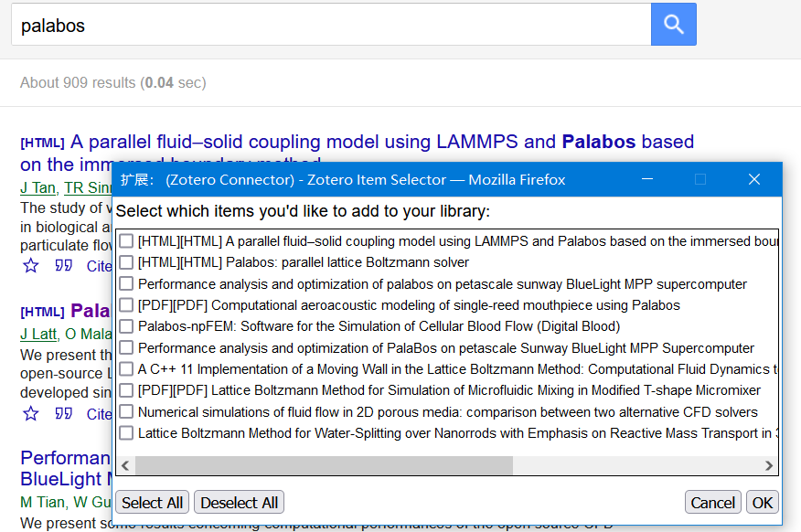
Task: Click the left arrow of the item list scrollbar
Action: coord(125,465)
